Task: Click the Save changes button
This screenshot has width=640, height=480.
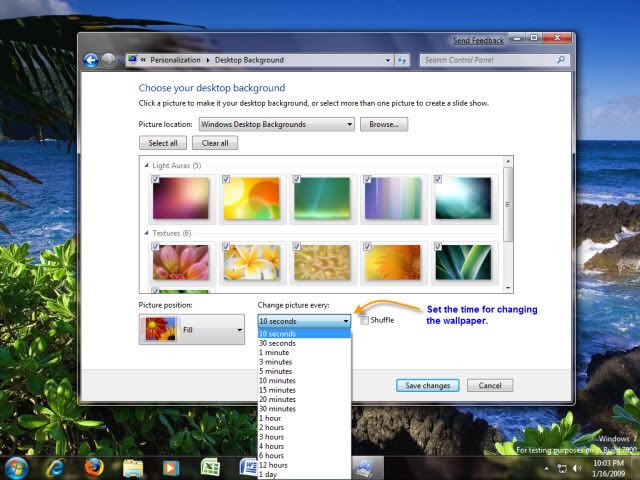Action: coord(428,385)
